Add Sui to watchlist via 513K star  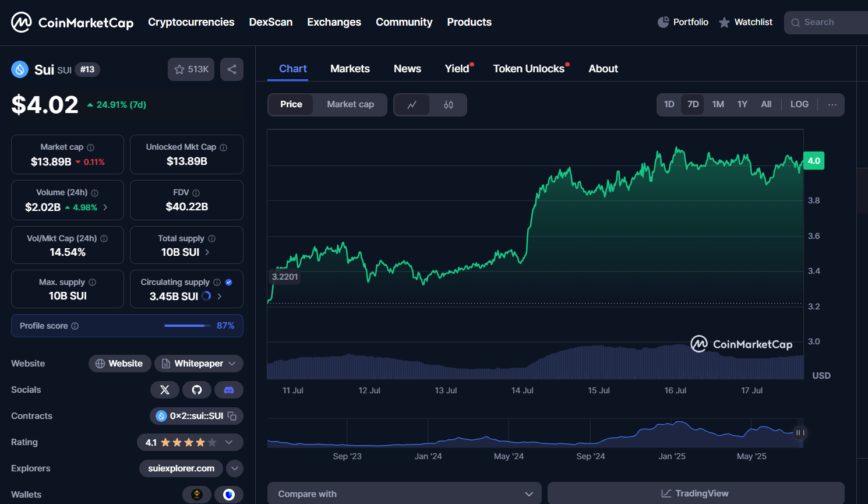(x=191, y=69)
